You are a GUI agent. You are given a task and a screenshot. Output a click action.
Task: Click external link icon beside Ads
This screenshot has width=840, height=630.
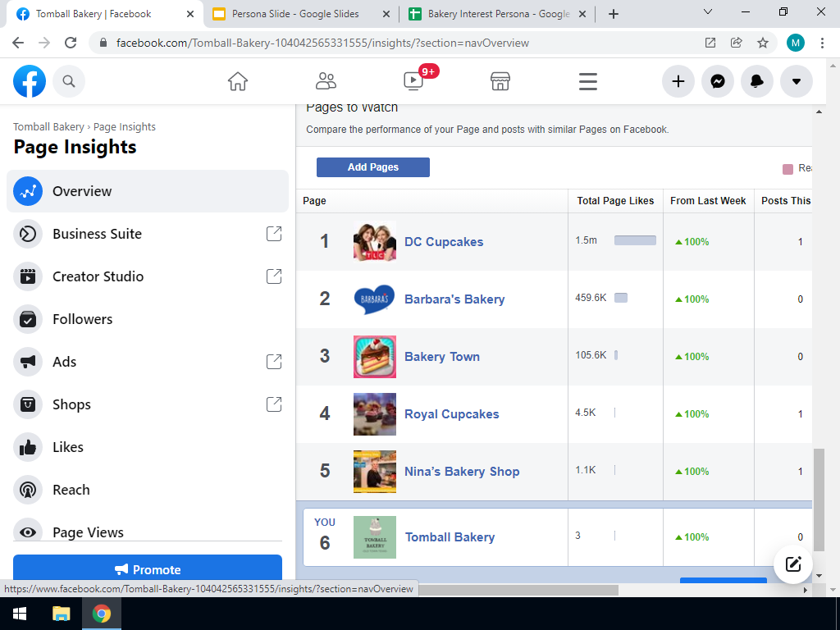tap(274, 362)
